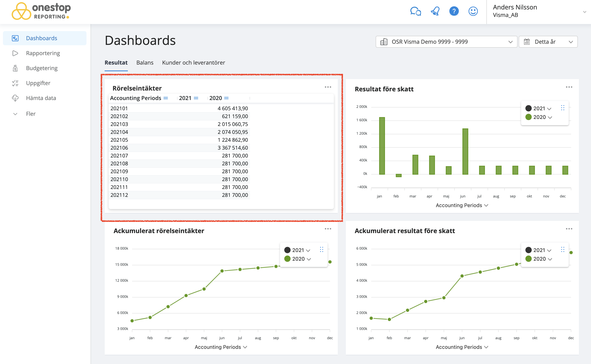Open the chat conversations icon in header
The image size is (591, 364).
[x=415, y=11]
